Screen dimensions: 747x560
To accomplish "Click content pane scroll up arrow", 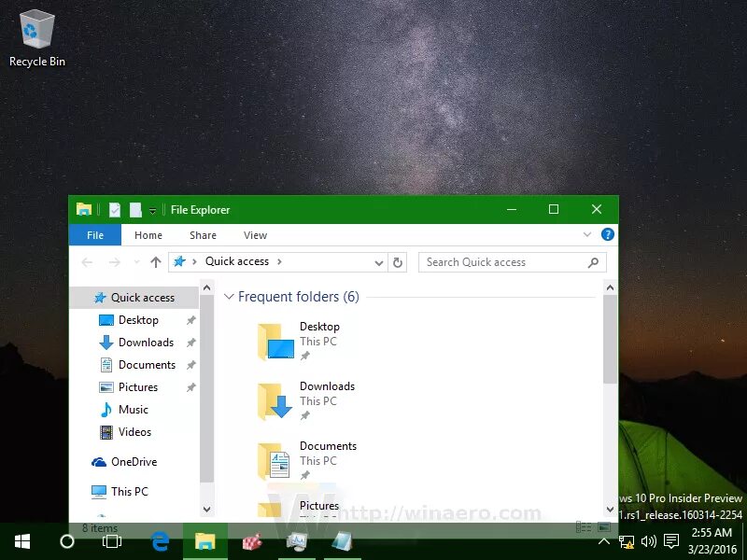I will [611, 287].
